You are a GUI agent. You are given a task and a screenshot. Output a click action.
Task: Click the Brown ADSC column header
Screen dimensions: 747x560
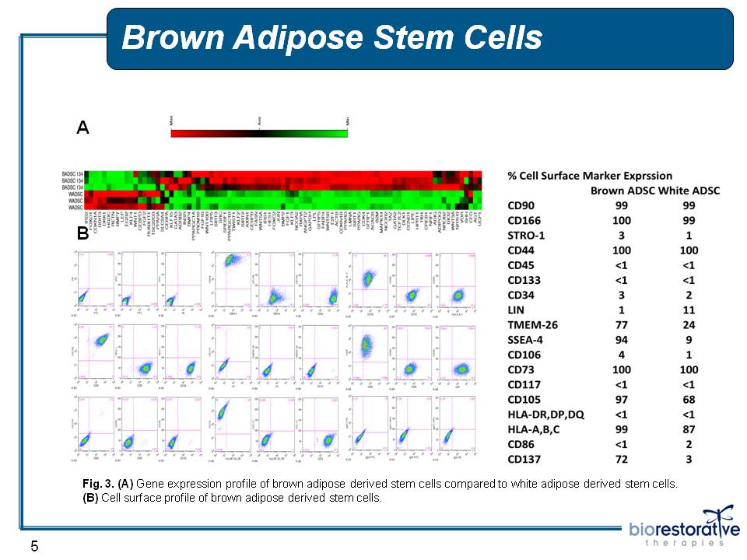tap(621, 191)
